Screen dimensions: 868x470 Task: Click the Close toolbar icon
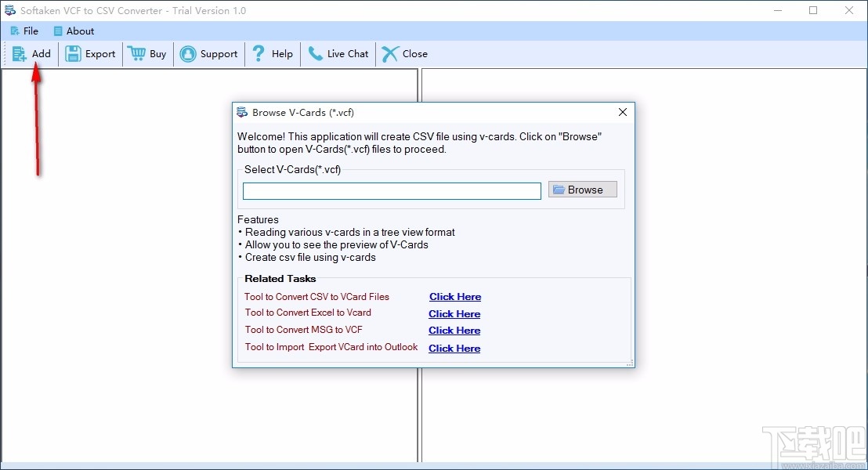tap(389, 53)
